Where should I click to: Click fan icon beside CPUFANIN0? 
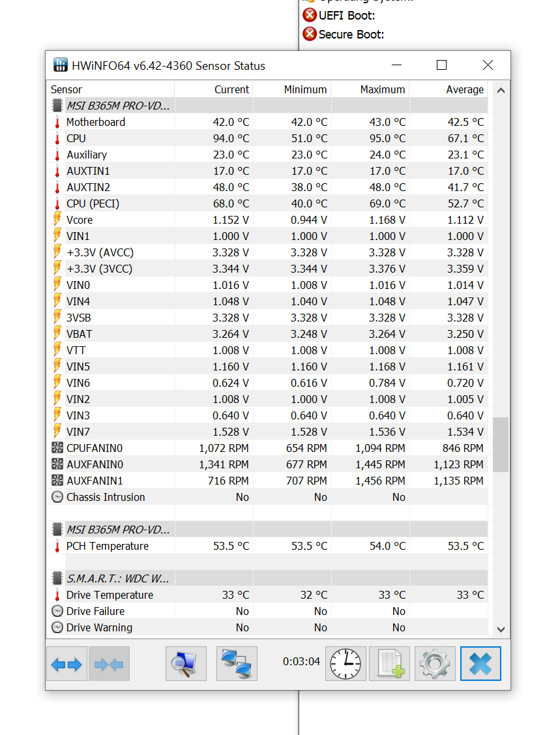(x=57, y=448)
